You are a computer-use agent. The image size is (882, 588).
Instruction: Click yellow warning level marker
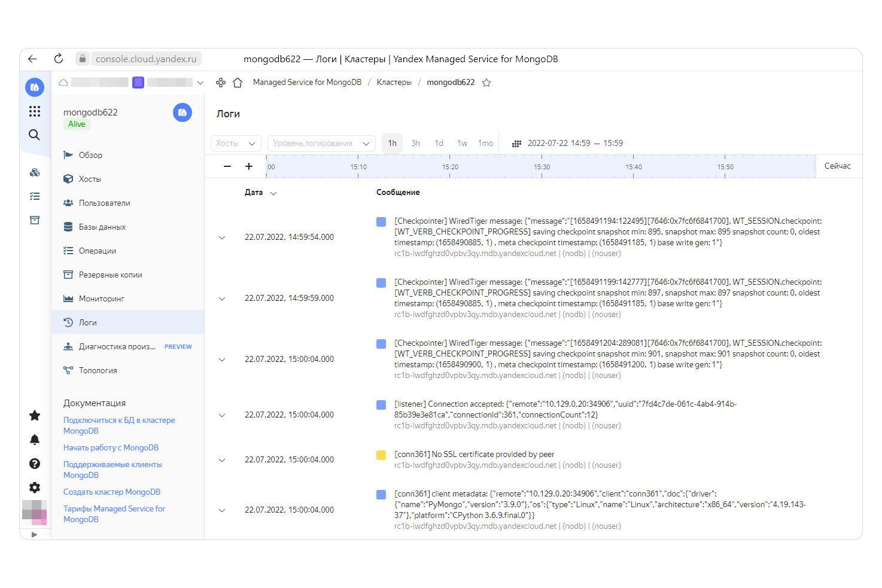click(381, 455)
